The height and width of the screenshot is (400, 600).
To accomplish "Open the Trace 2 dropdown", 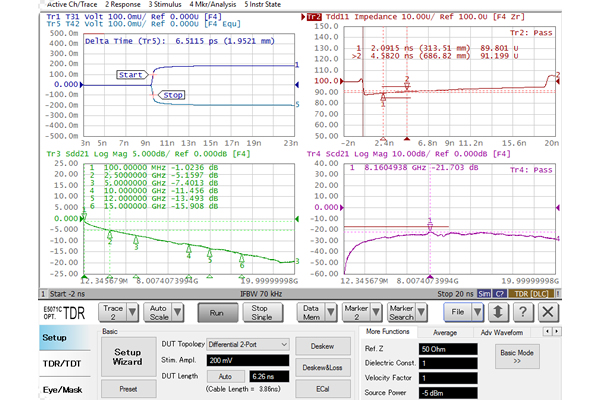I will coord(119,314).
